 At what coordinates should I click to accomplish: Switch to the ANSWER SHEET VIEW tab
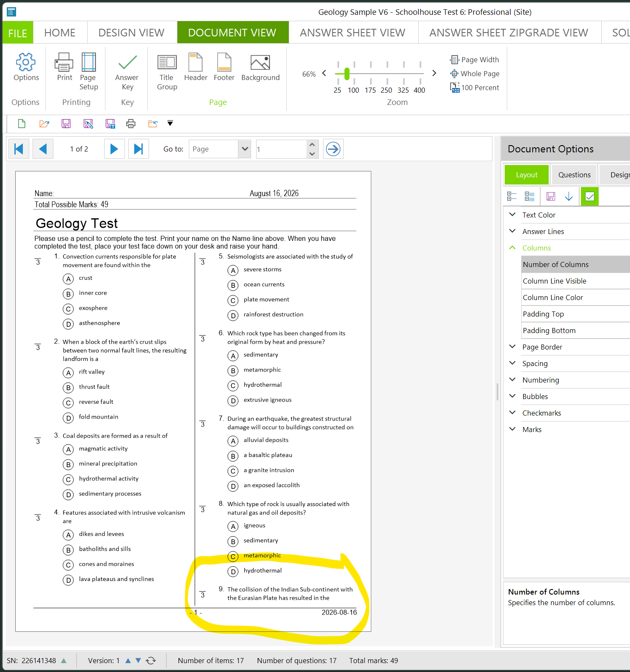[353, 33]
